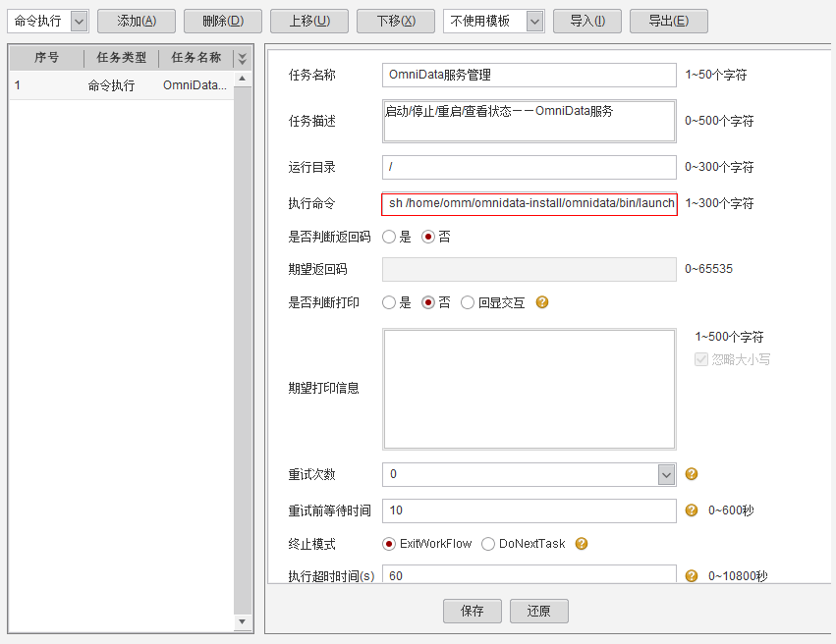Focus the 运行目录 input field
Viewport: 836px width, 644px height.
[x=529, y=167]
